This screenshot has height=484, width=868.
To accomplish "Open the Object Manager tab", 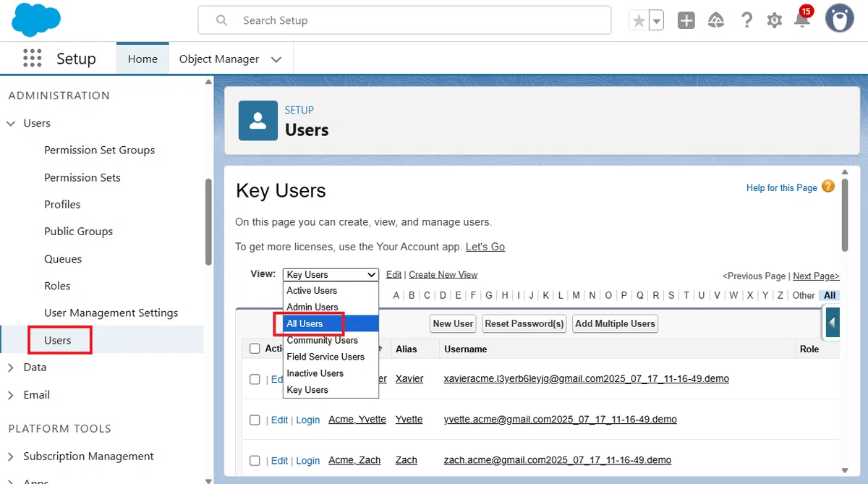I will [x=219, y=59].
